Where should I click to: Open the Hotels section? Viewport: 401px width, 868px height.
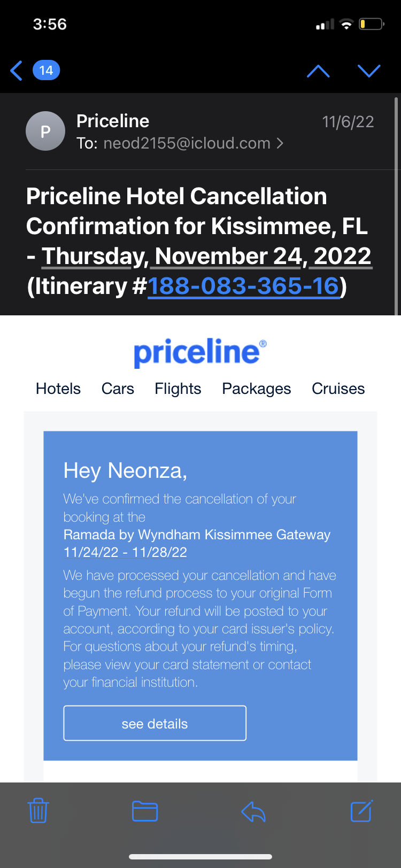click(x=58, y=389)
